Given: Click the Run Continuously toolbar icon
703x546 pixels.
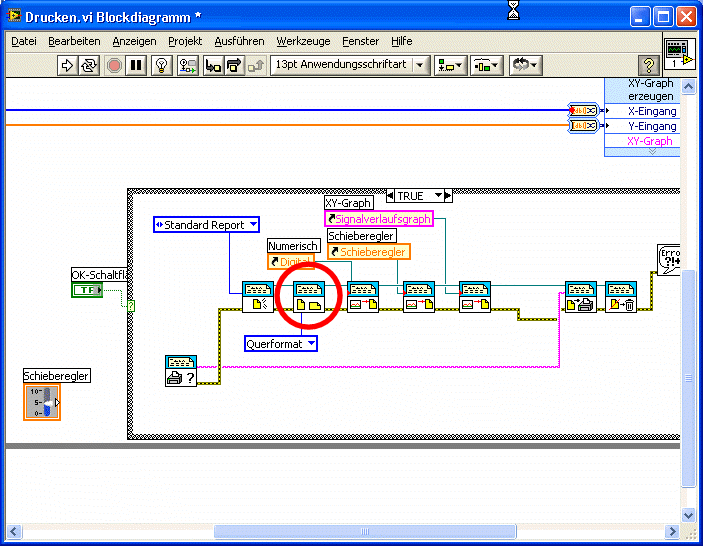Looking at the screenshot, I should tap(89, 65).
